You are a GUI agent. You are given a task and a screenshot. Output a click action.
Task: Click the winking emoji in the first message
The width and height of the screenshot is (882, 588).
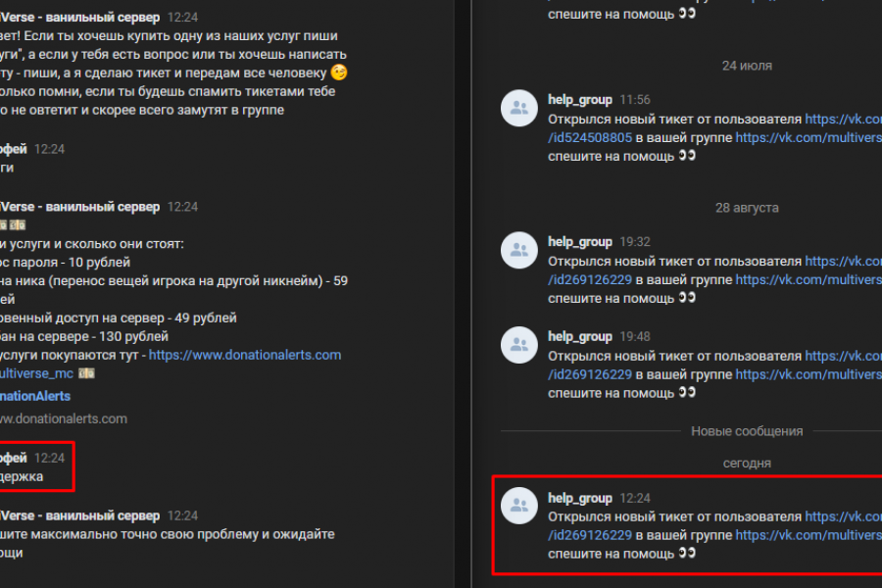pos(339,73)
